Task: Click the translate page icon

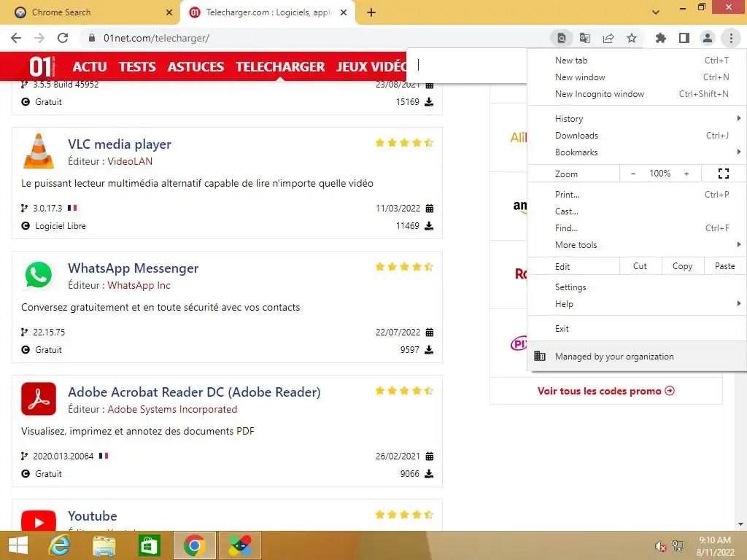Action: tap(585, 38)
